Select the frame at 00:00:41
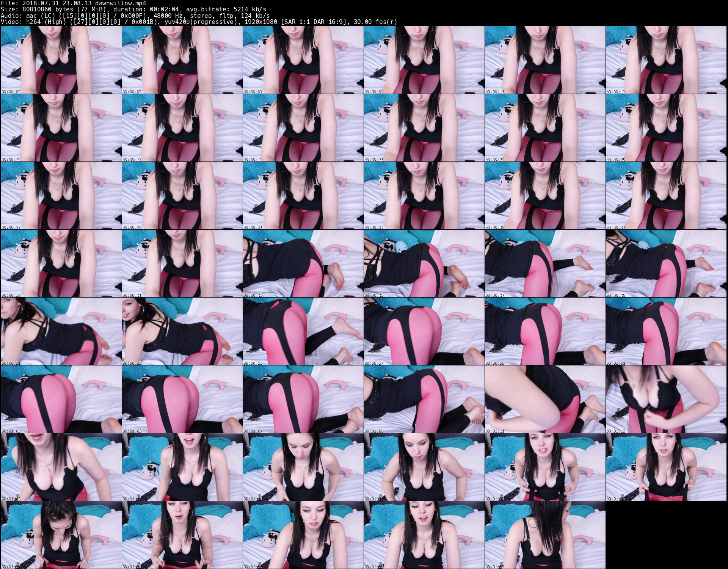Screen dimensions: 728x569 click(x=182, y=263)
